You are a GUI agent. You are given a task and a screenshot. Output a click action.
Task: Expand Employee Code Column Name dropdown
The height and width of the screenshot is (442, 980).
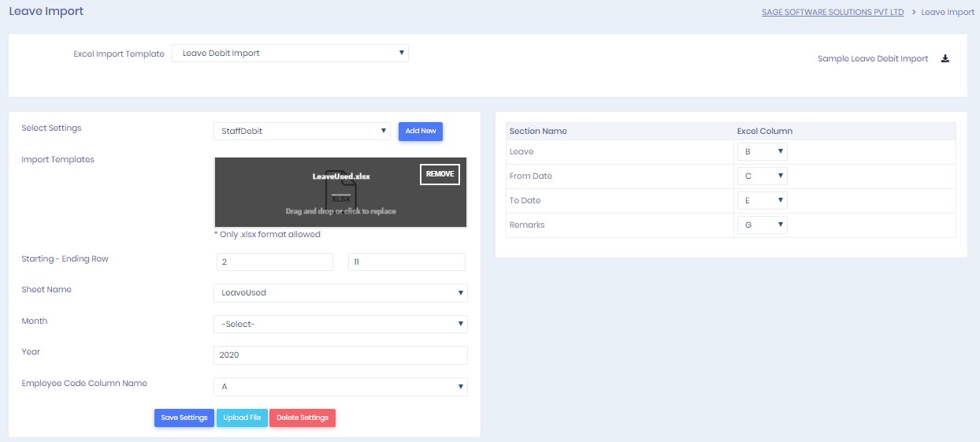point(340,387)
